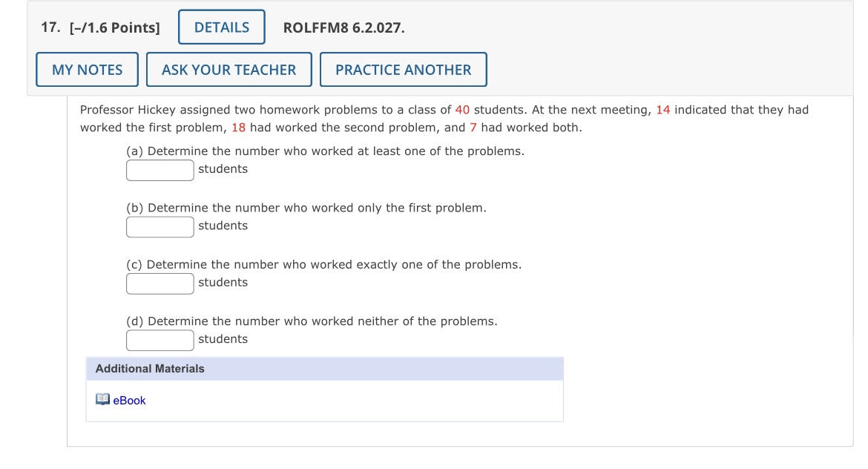This screenshot has height=469, width=868.
Task: Open the eBook resource
Action: (x=129, y=401)
